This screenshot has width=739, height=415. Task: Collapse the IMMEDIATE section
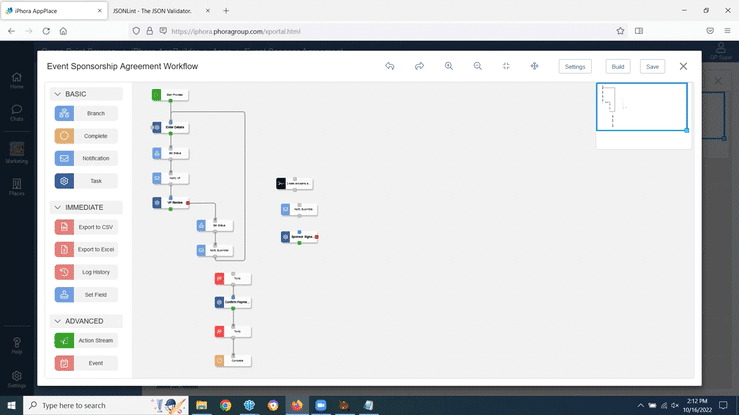(57, 207)
